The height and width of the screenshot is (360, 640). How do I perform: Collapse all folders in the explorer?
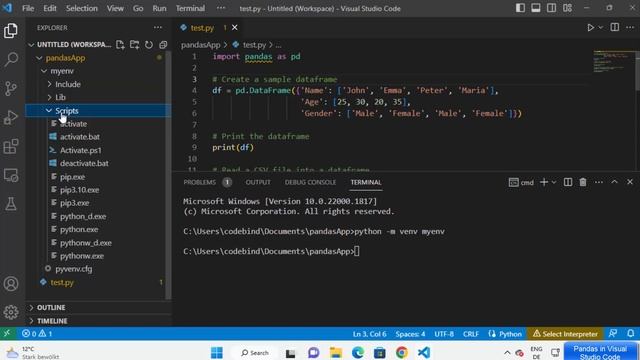(163, 44)
